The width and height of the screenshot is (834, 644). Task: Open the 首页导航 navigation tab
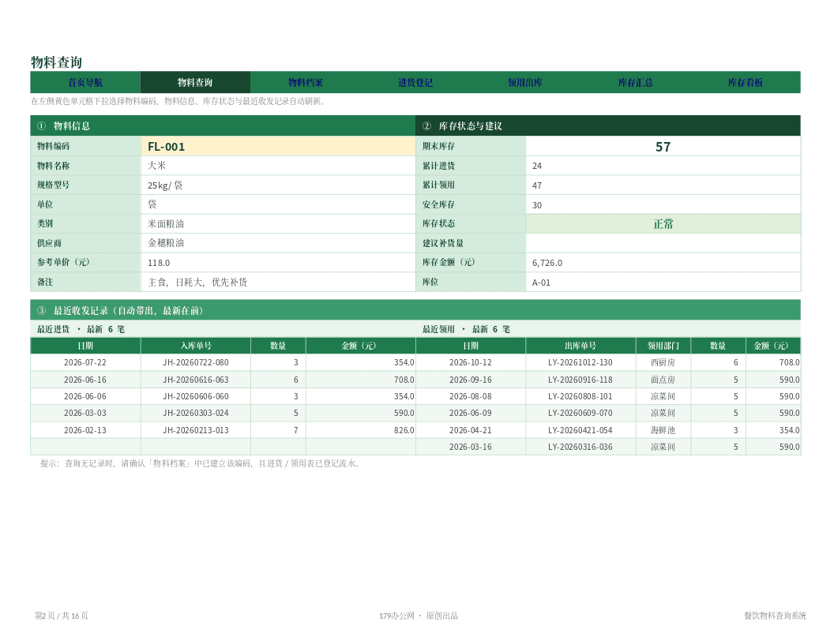tap(85, 82)
